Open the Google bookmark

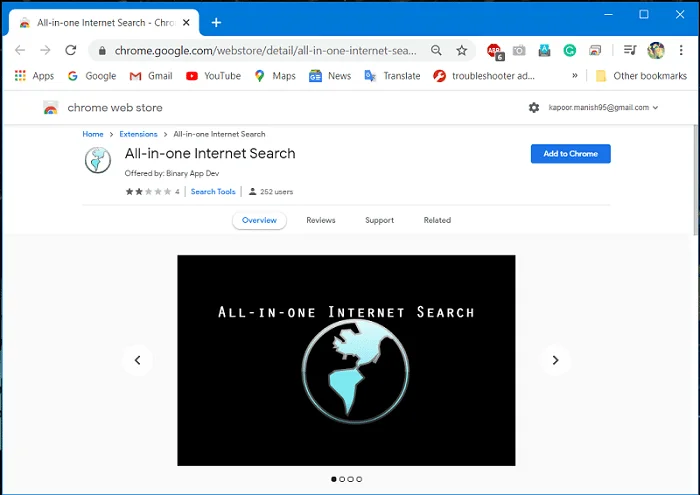[x=92, y=76]
